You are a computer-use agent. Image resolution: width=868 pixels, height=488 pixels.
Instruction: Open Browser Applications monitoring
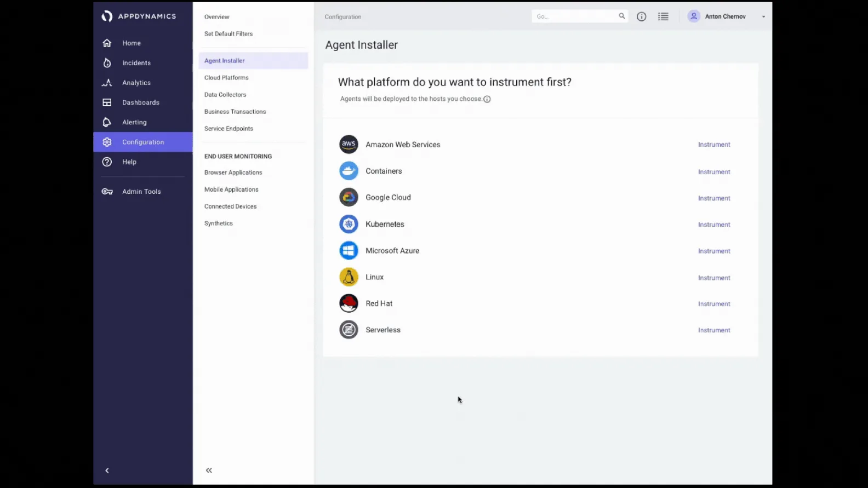(x=233, y=173)
